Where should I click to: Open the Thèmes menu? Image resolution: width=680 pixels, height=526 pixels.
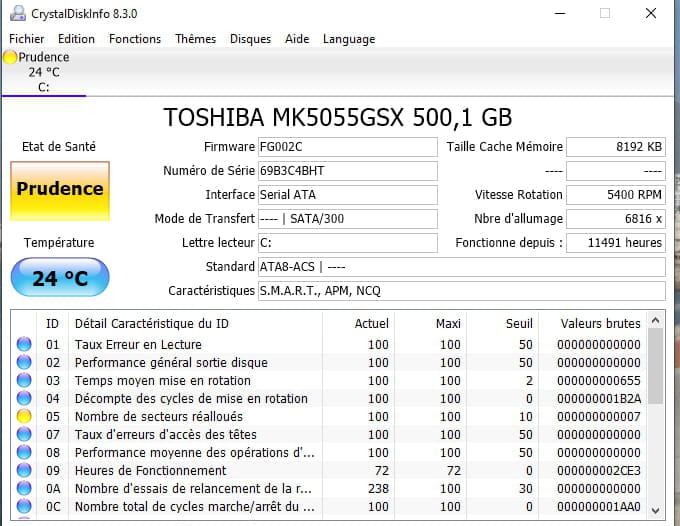[195, 39]
